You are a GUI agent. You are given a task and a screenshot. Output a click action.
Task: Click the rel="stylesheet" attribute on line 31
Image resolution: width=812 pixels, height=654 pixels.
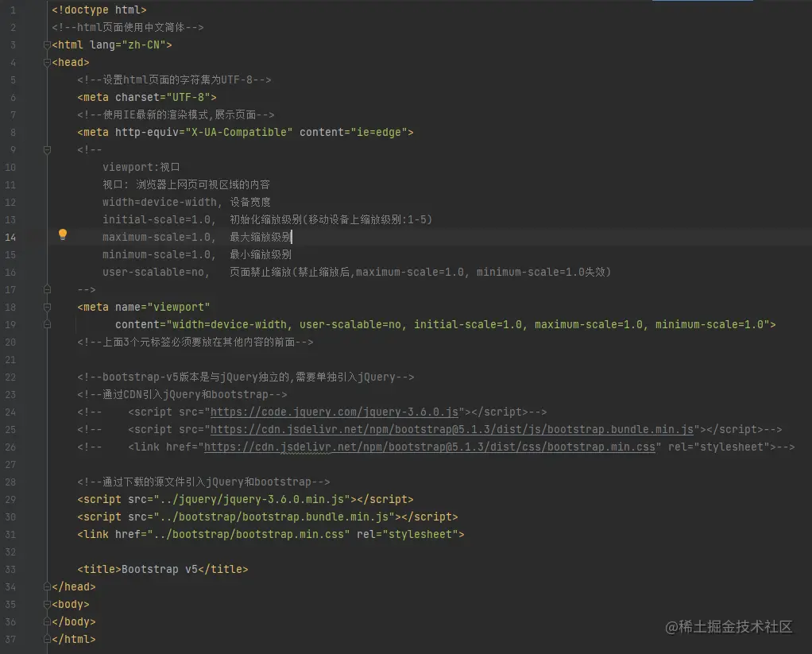pyautogui.click(x=408, y=534)
